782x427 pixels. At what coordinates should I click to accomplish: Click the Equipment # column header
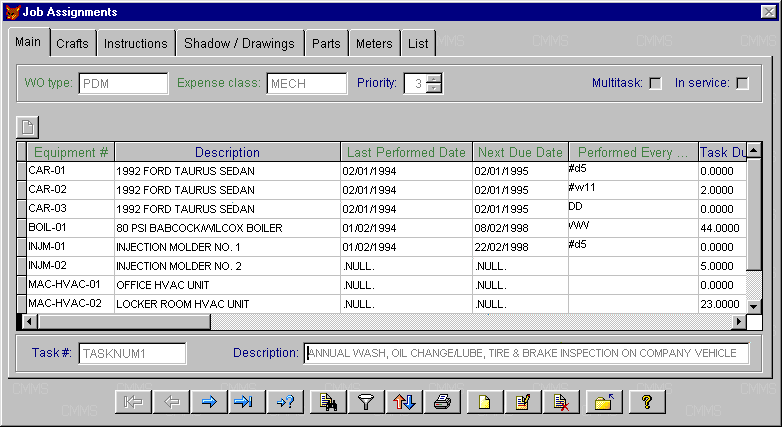(70, 153)
